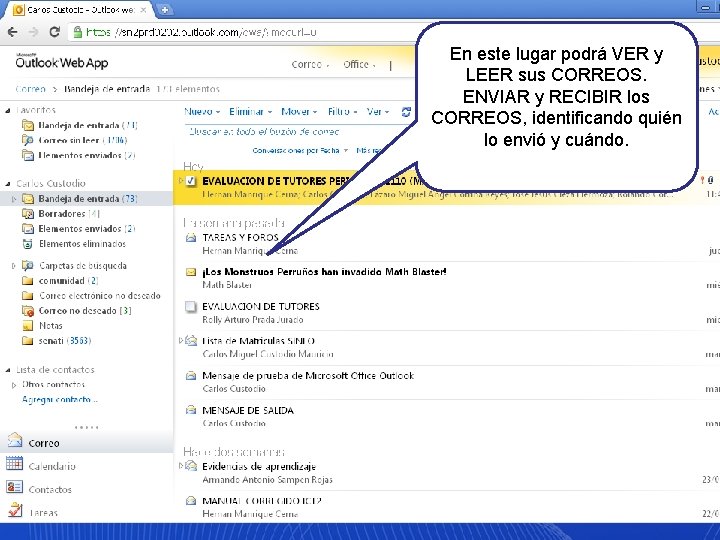Open the Office top menu
This screenshot has height=540, width=720.
point(359,65)
